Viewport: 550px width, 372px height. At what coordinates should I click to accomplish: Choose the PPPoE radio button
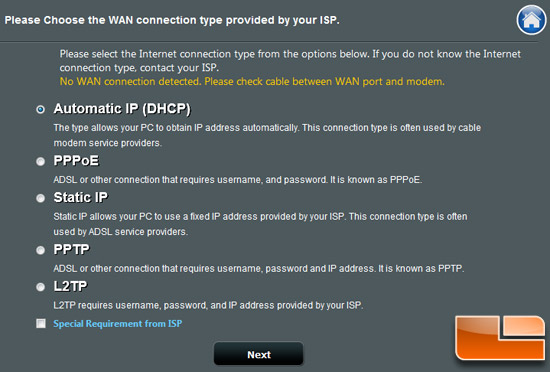point(41,161)
